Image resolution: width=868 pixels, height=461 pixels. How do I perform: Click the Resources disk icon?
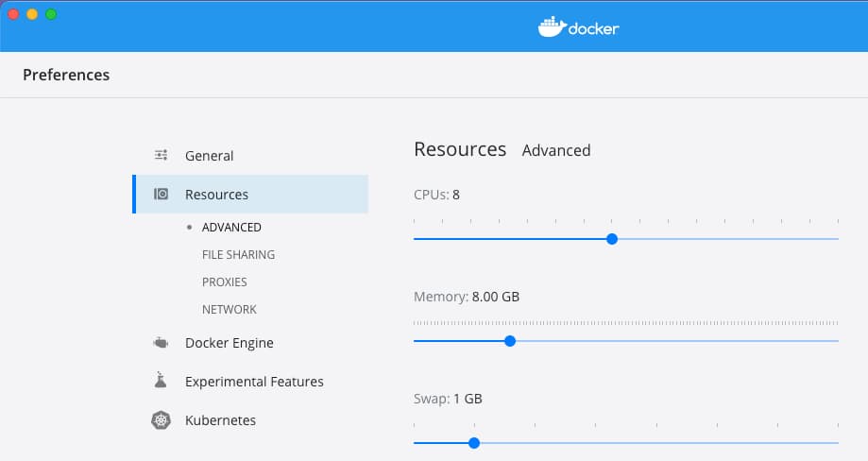coord(162,194)
